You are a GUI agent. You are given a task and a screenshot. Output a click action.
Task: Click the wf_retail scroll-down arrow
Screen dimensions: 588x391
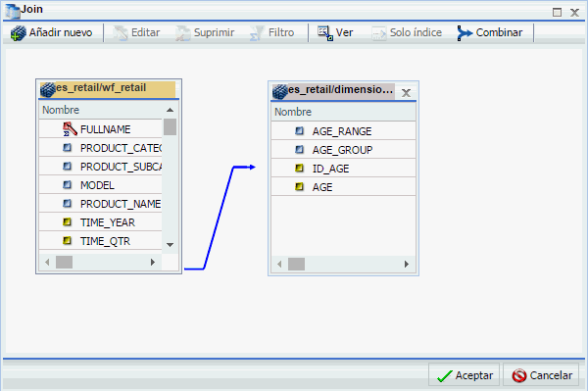(x=170, y=245)
